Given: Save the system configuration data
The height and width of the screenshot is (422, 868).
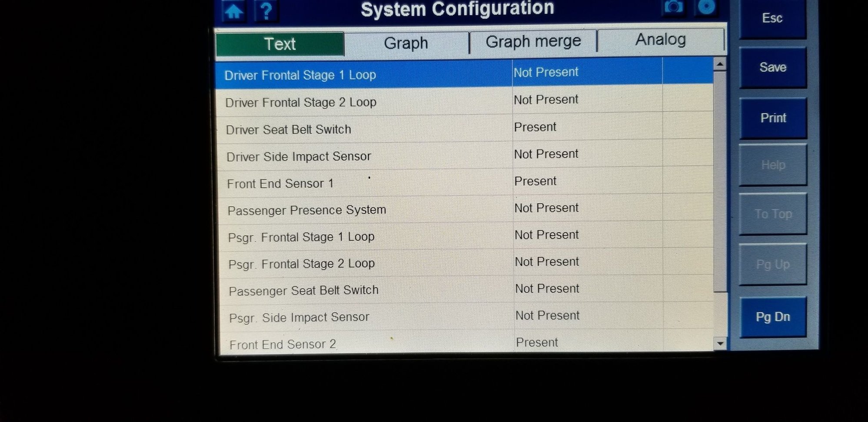Looking at the screenshot, I should click(772, 67).
